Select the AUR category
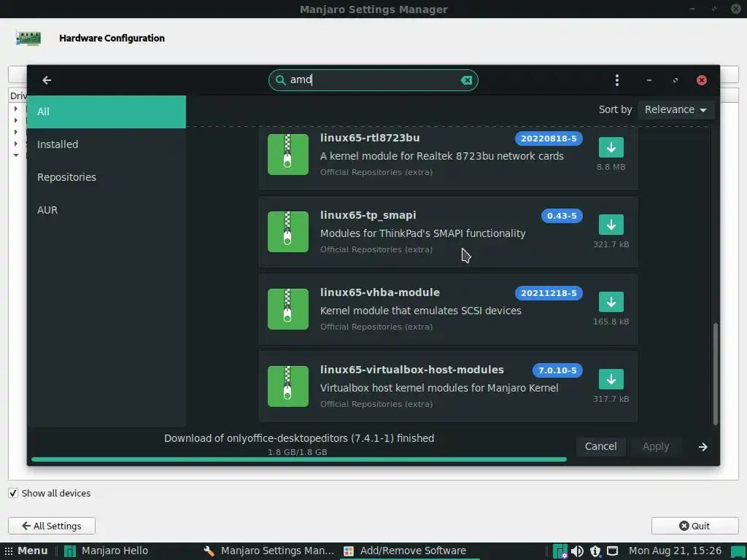 [x=107, y=210]
